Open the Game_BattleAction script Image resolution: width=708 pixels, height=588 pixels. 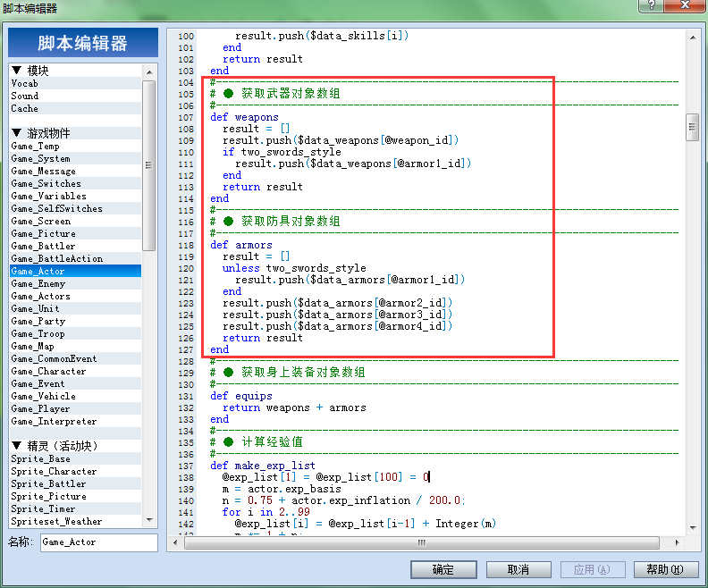75,259
